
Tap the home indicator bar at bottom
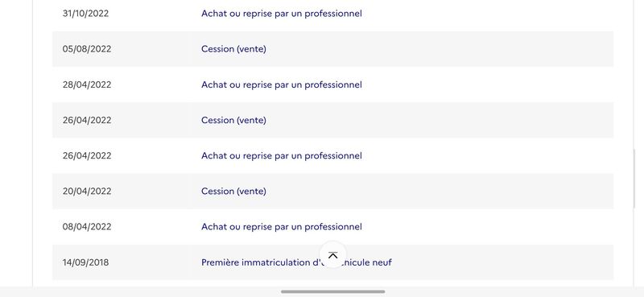point(332,291)
